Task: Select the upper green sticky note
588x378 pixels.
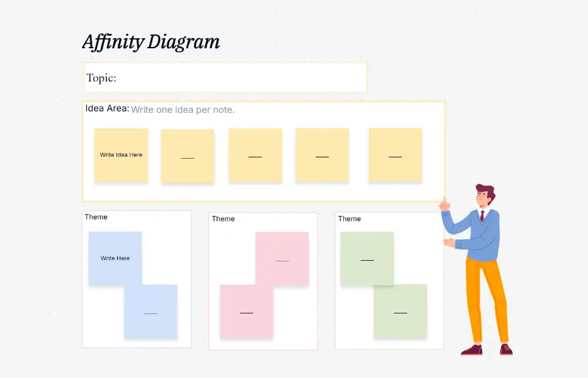Action: (x=366, y=258)
